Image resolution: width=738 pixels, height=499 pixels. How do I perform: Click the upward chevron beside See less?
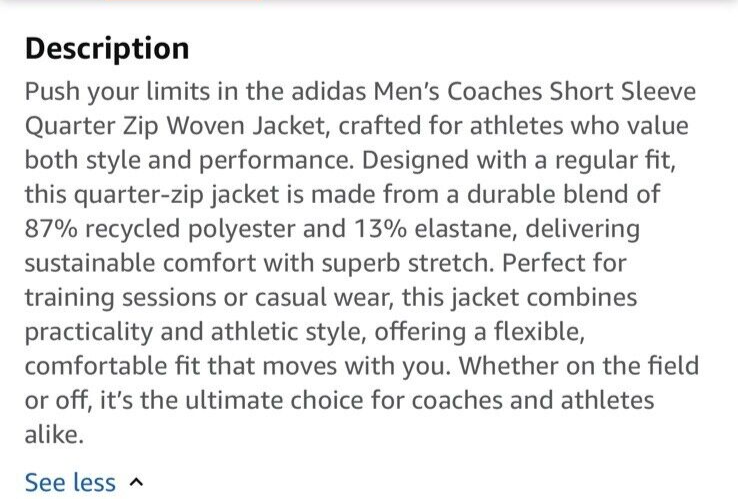(x=136, y=483)
